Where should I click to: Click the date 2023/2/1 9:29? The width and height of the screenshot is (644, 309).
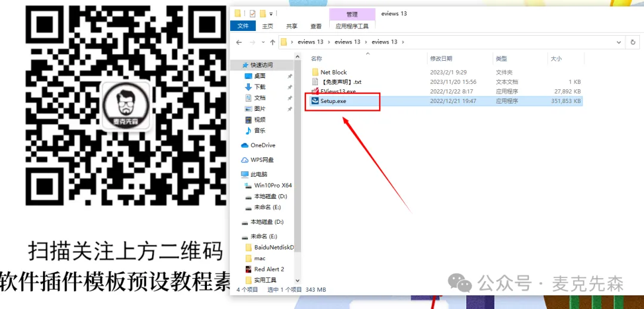pos(448,72)
